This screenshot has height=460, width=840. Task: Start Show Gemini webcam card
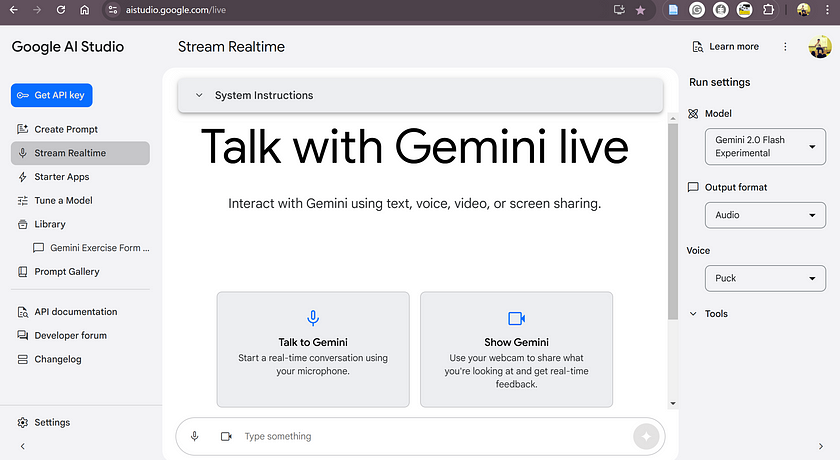click(516, 350)
